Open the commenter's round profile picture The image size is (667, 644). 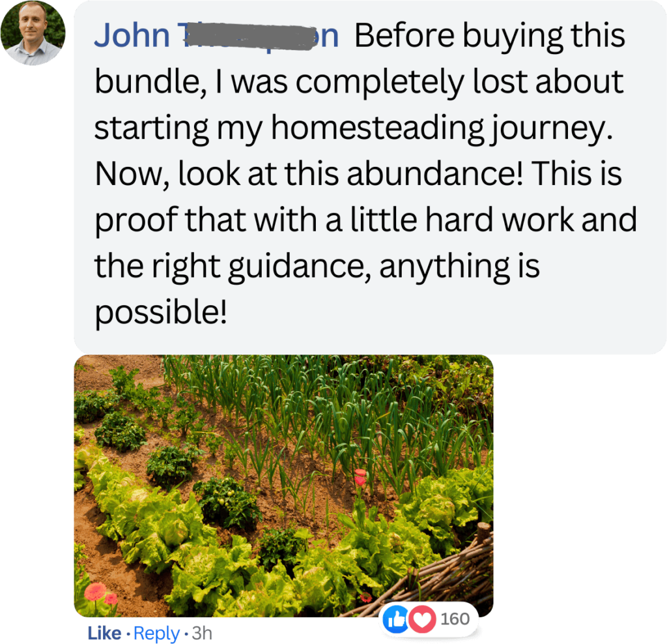pyautogui.click(x=33, y=33)
